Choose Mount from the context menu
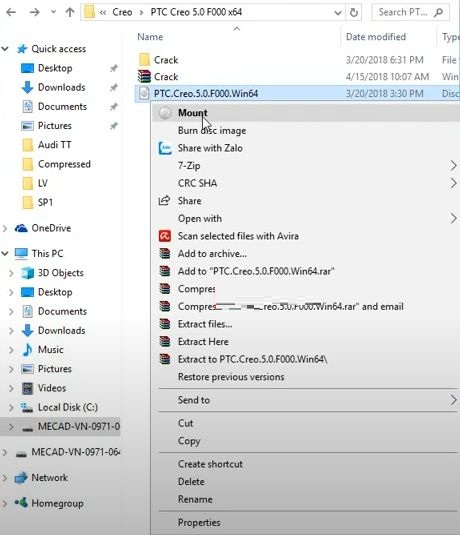The width and height of the screenshot is (460, 535). pyautogui.click(x=192, y=113)
